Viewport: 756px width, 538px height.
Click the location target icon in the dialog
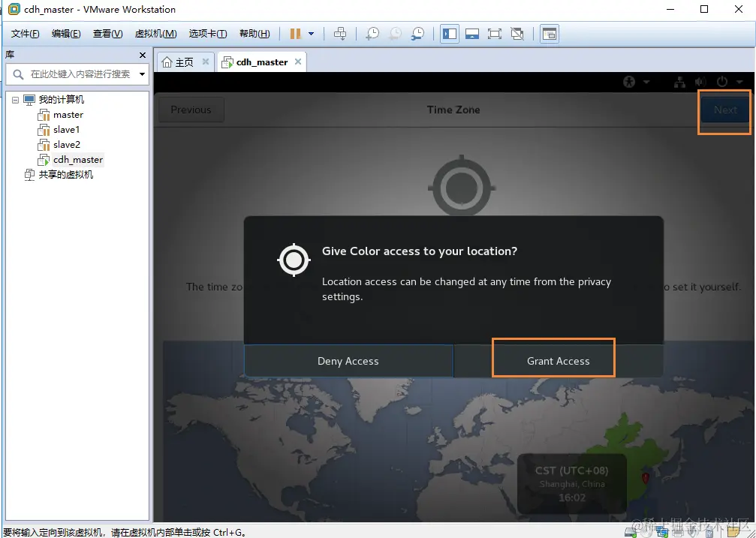294,260
